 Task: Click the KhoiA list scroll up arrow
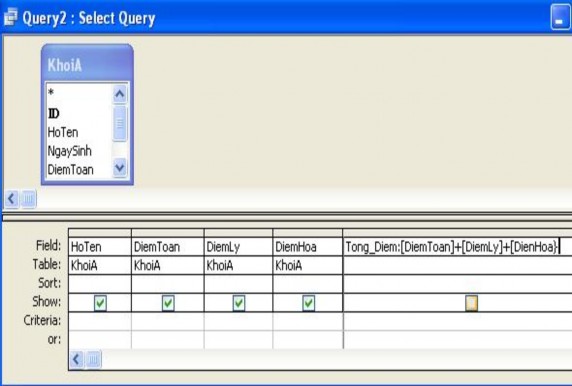coord(120,94)
